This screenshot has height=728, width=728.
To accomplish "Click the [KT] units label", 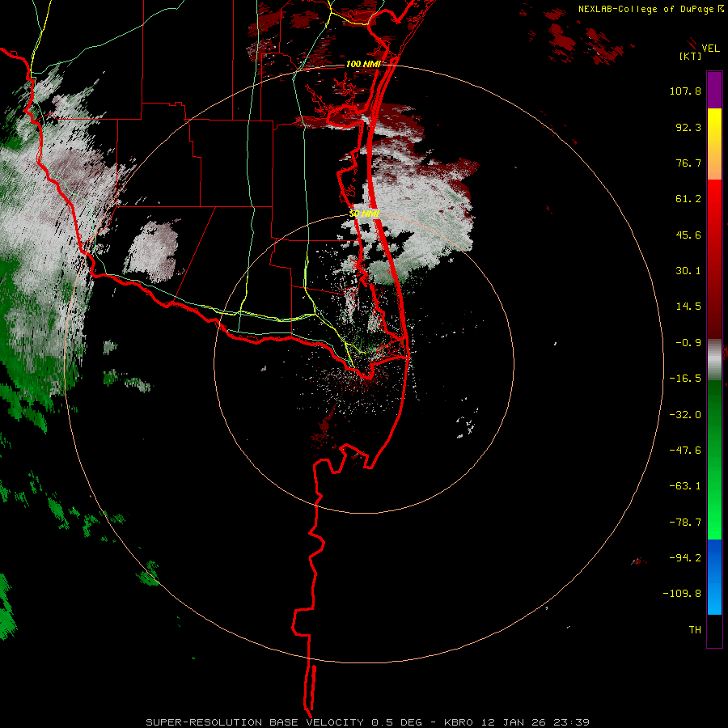I will coord(690,56).
